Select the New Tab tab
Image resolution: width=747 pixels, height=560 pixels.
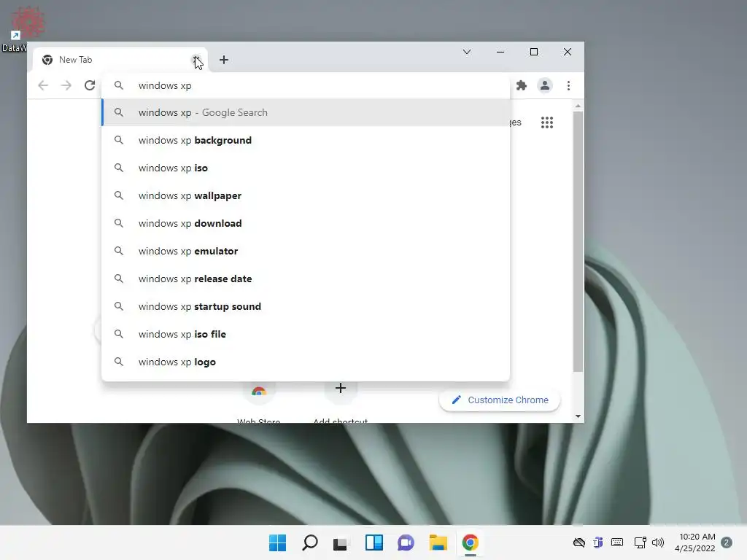click(120, 60)
